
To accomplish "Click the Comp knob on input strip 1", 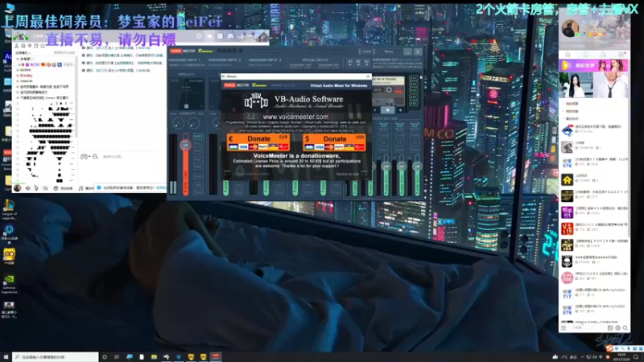I will (178, 123).
